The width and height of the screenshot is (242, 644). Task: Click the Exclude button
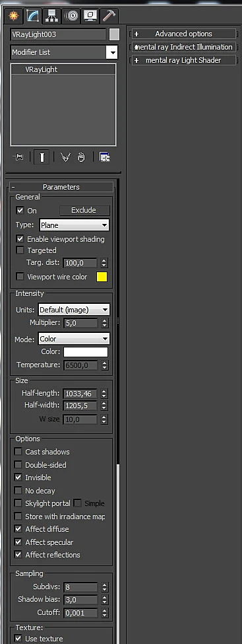(x=84, y=210)
